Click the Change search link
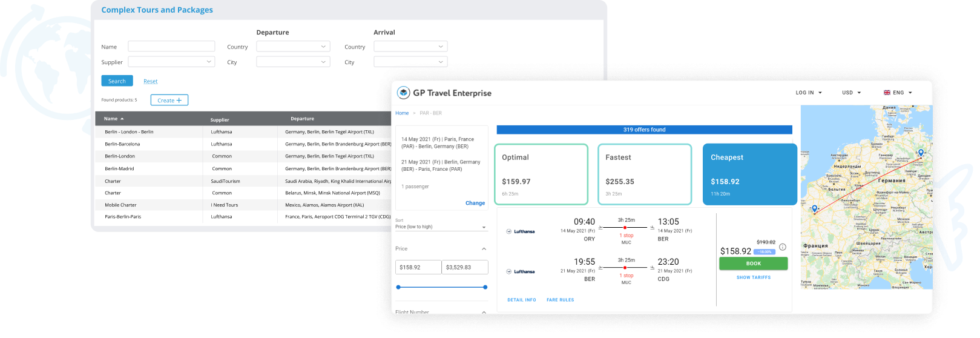The height and width of the screenshot is (338, 980). pos(475,204)
